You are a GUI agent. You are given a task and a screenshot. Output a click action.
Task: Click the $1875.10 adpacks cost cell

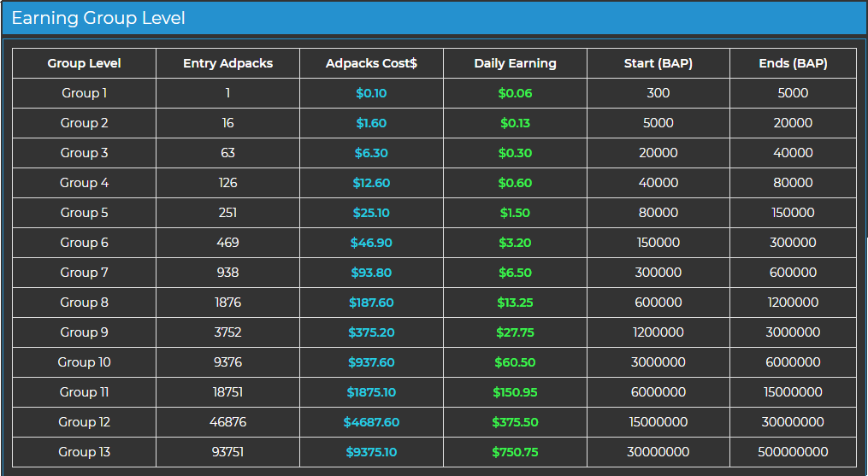point(371,392)
